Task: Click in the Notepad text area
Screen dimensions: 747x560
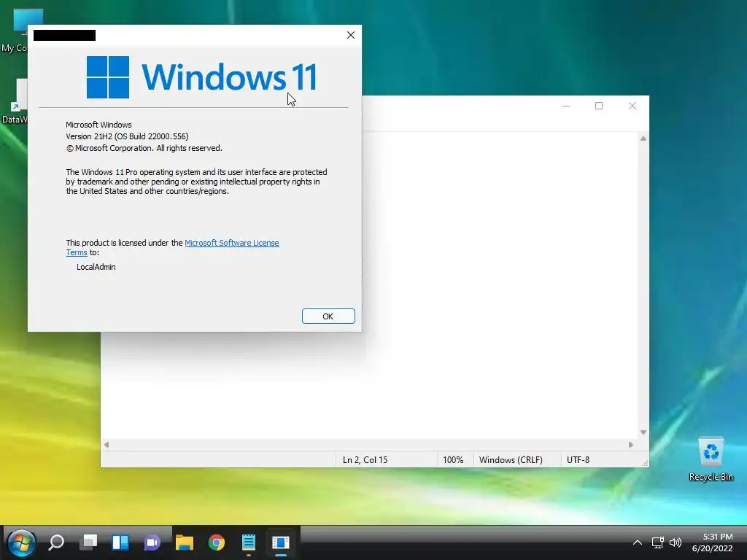Action: (x=499, y=285)
